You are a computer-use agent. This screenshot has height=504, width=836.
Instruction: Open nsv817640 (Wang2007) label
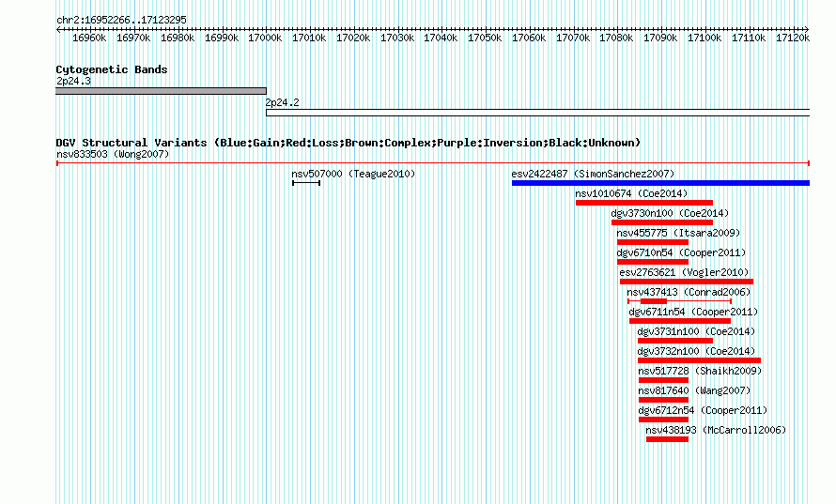[x=694, y=390]
